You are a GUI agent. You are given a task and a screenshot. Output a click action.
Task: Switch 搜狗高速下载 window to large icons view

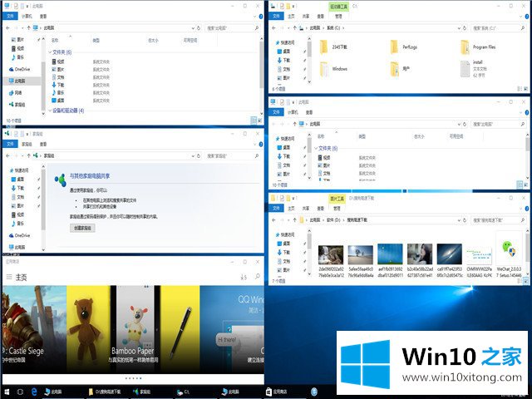(x=526, y=281)
